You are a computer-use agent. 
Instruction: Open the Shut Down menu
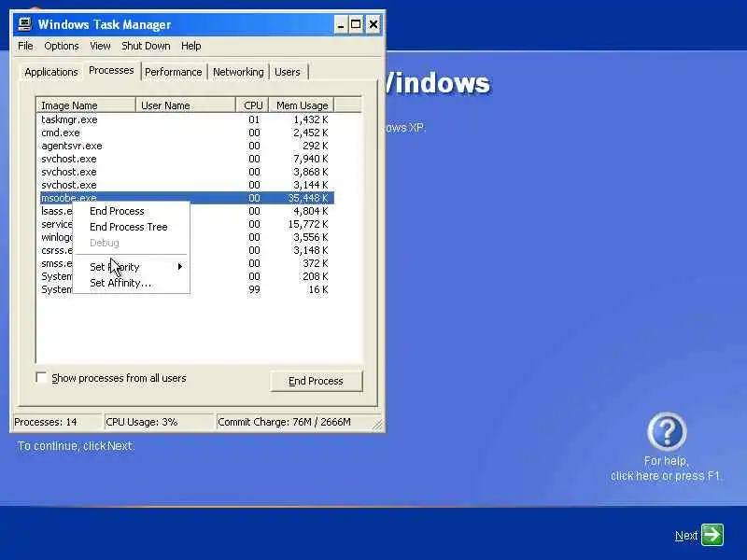coord(146,46)
